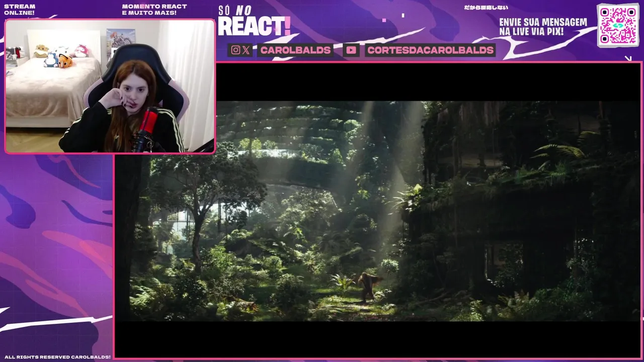The image size is (644, 362).
Task: Click the X logo beside Instagram
Action: click(x=246, y=50)
